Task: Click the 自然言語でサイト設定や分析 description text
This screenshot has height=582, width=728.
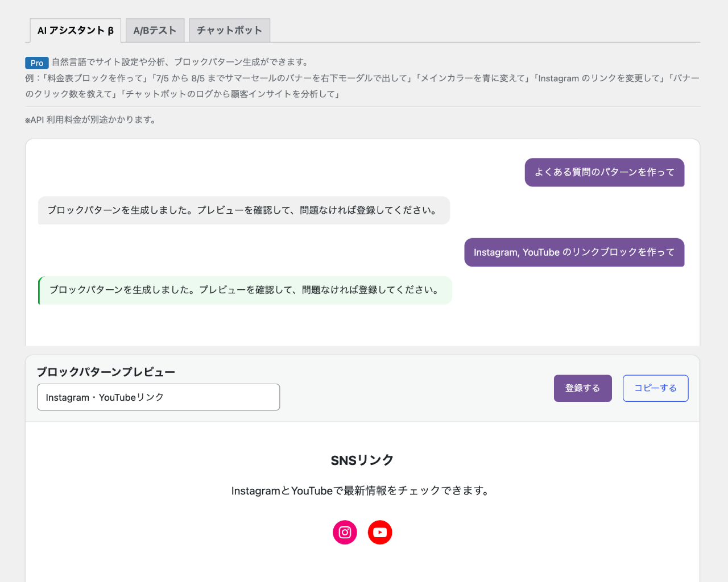Action: tap(181, 62)
